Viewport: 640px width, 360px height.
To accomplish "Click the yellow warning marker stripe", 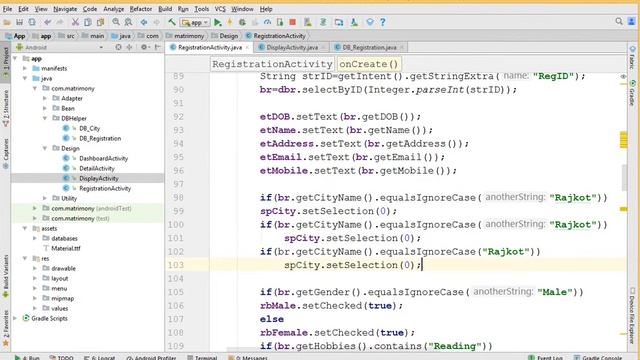I will pyautogui.click(x=623, y=140).
